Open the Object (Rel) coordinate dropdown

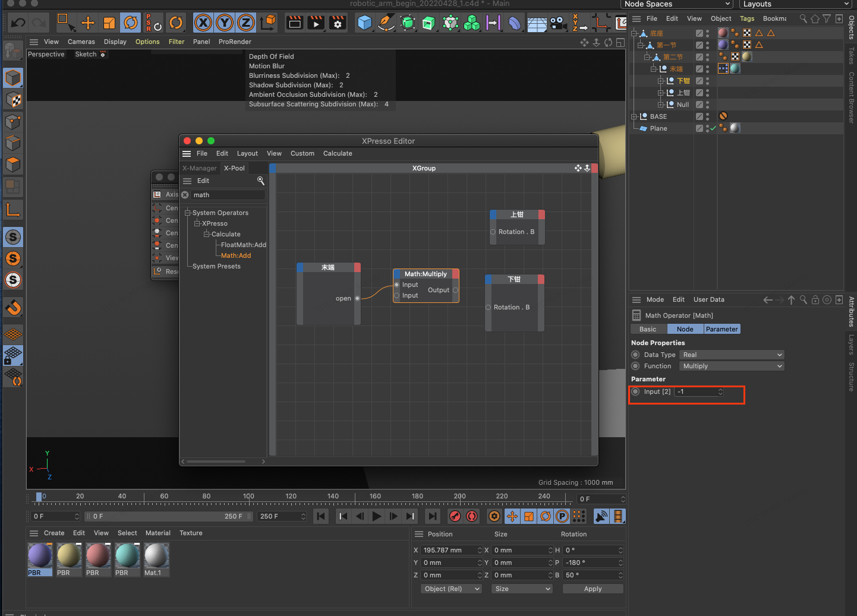451,589
